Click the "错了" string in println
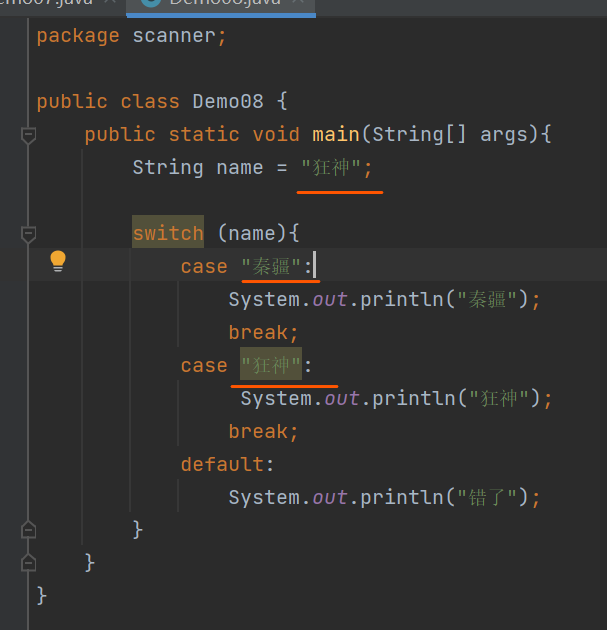 (x=486, y=497)
